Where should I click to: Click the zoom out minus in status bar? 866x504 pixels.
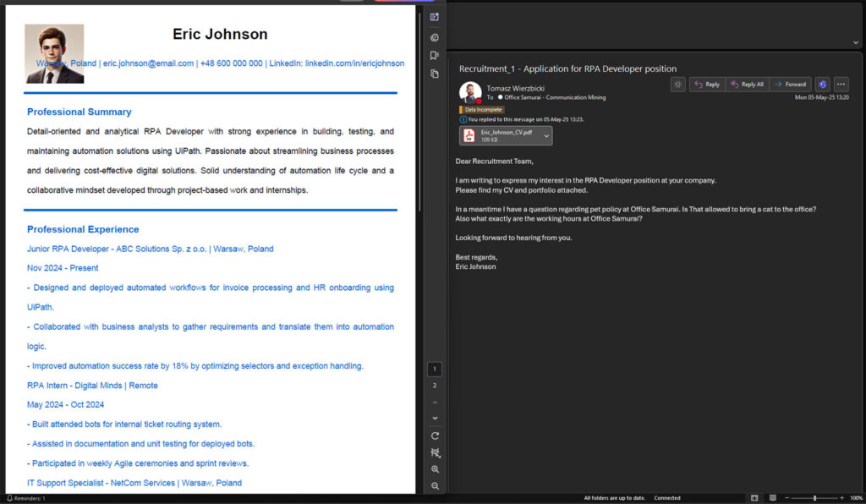click(x=787, y=498)
